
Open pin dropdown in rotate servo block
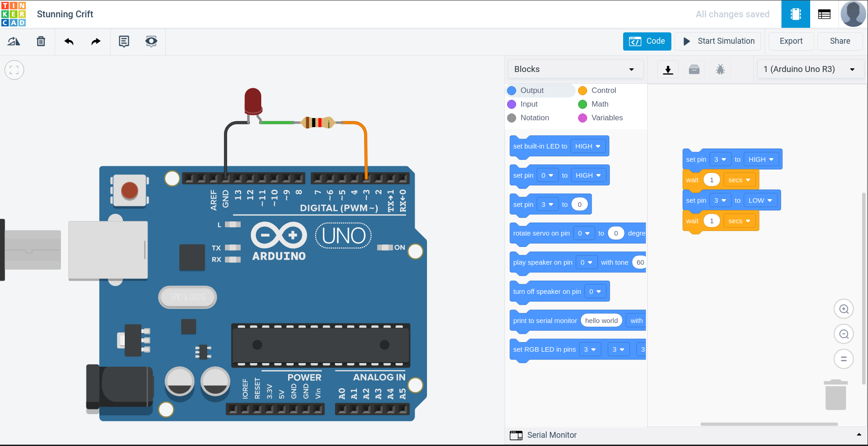584,233
